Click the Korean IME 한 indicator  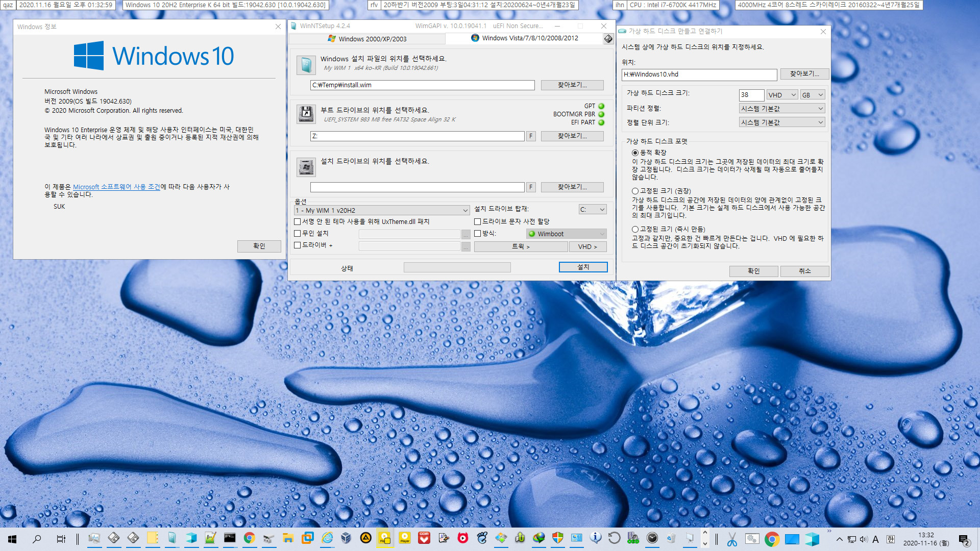pyautogui.click(x=891, y=539)
